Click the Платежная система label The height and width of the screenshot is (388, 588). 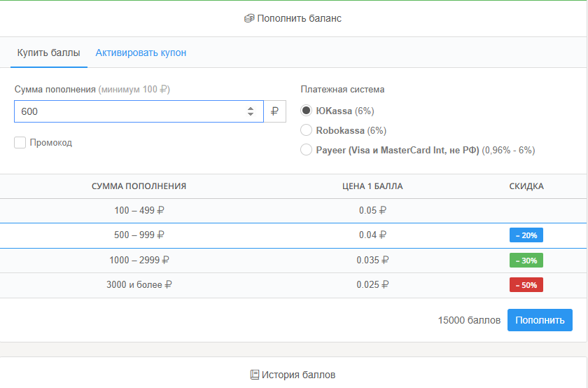coord(342,90)
